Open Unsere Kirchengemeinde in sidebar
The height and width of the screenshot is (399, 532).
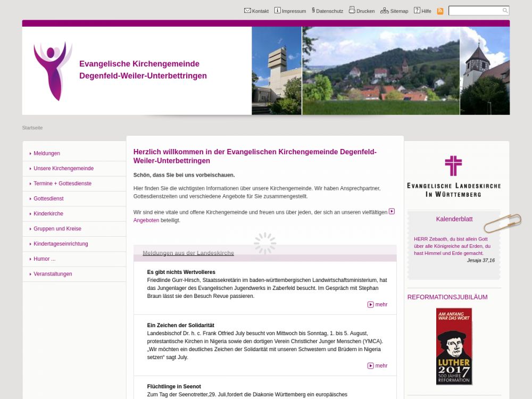63,169
